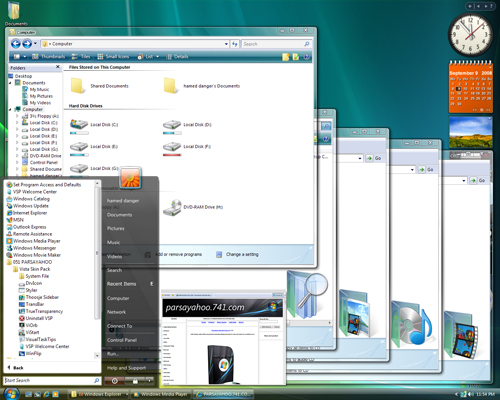Switch to Windows Media Player taskbar button

(161, 394)
